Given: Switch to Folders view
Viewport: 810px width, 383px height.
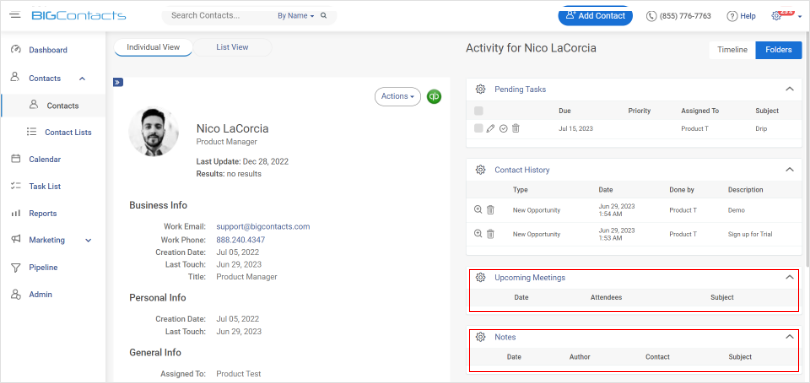Looking at the screenshot, I should (x=778, y=50).
